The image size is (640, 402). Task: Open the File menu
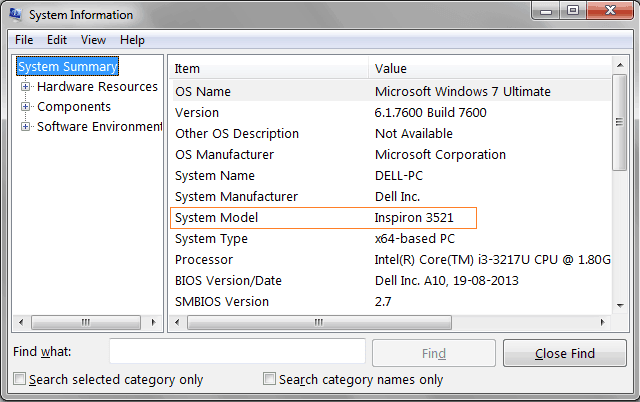pyautogui.click(x=24, y=40)
